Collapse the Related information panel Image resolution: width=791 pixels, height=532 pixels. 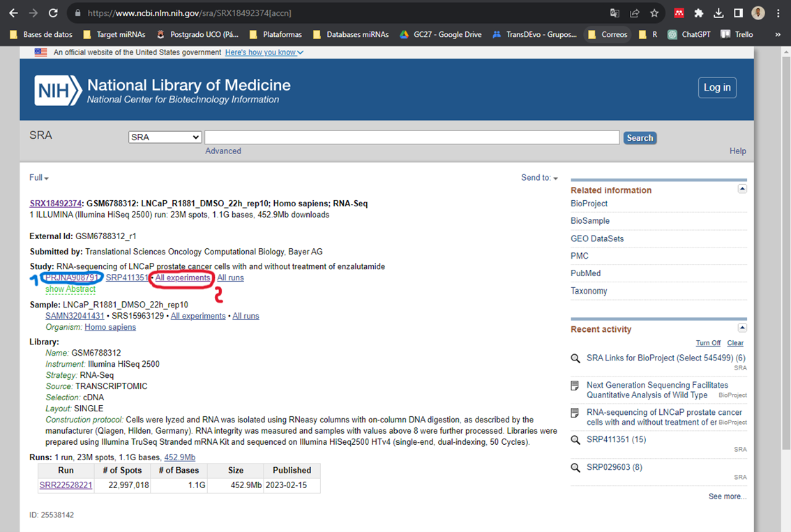coord(742,189)
